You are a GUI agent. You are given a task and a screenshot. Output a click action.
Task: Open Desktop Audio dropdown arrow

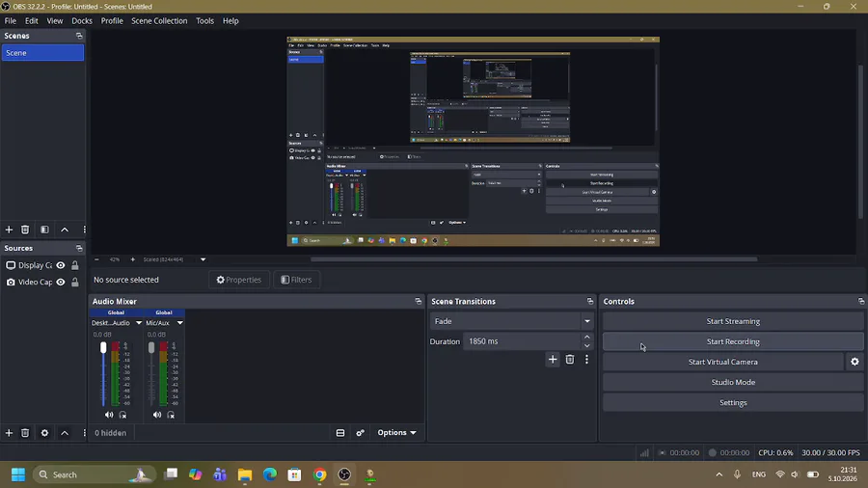click(138, 322)
